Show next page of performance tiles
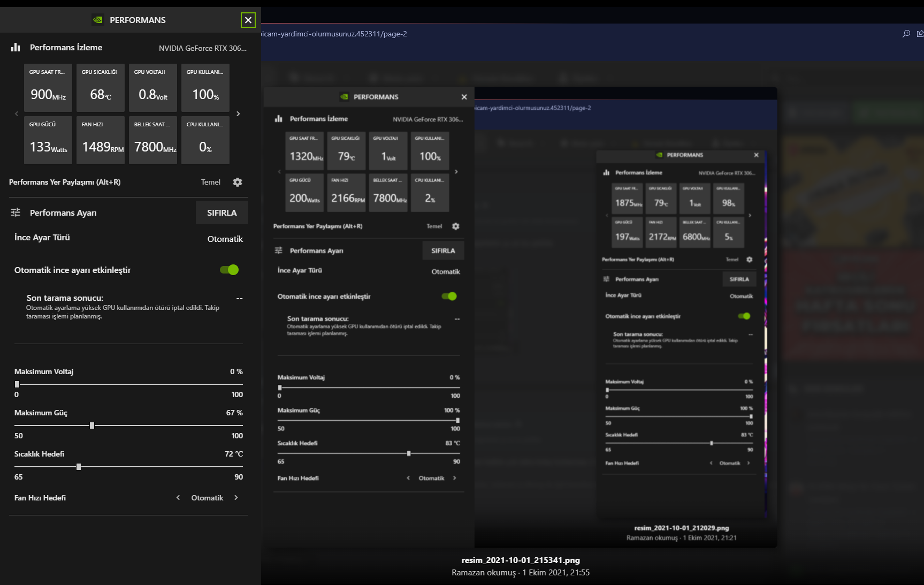 click(x=238, y=114)
